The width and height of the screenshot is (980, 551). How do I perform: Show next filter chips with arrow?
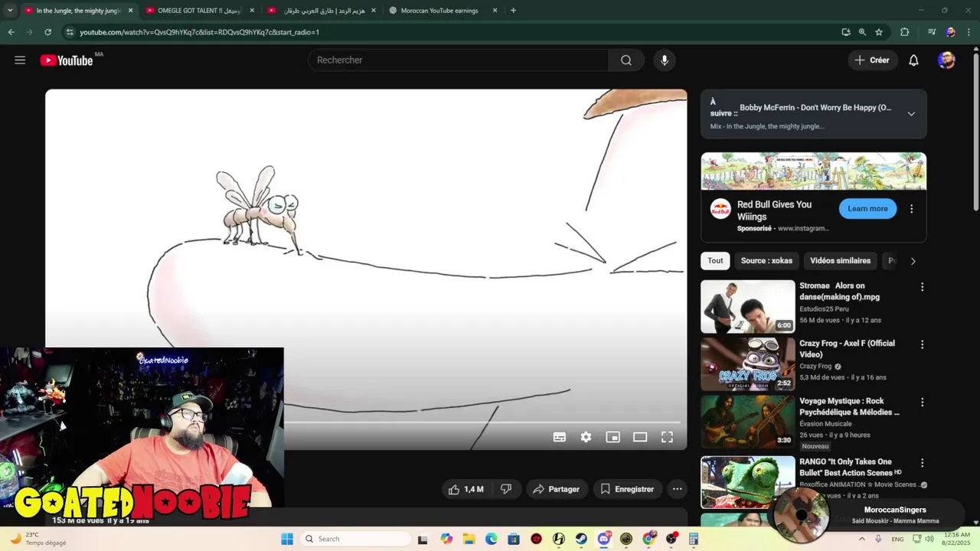tap(913, 261)
